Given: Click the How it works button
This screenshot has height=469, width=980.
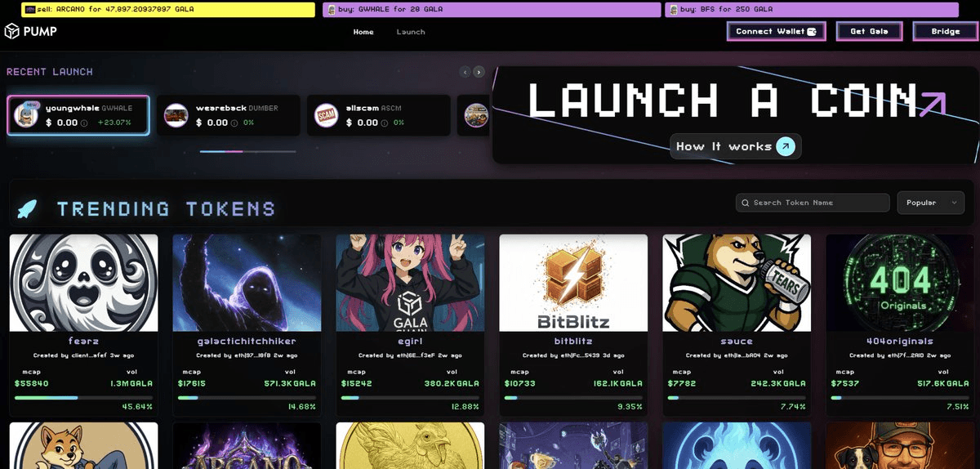Looking at the screenshot, I should pyautogui.click(x=736, y=146).
